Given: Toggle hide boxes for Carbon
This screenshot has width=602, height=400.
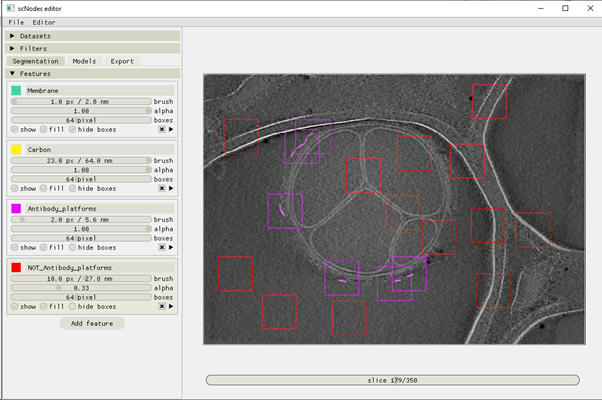Looking at the screenshot, I should 72,188.
